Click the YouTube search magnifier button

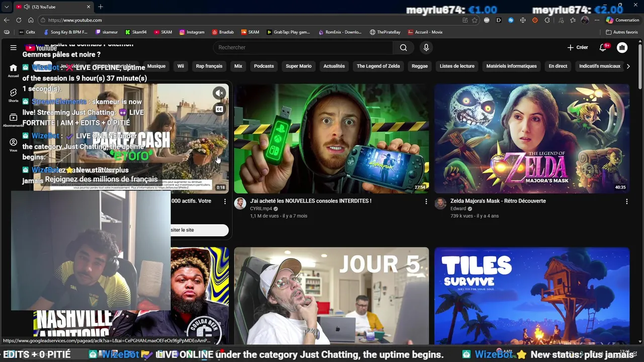pos(404,47)
